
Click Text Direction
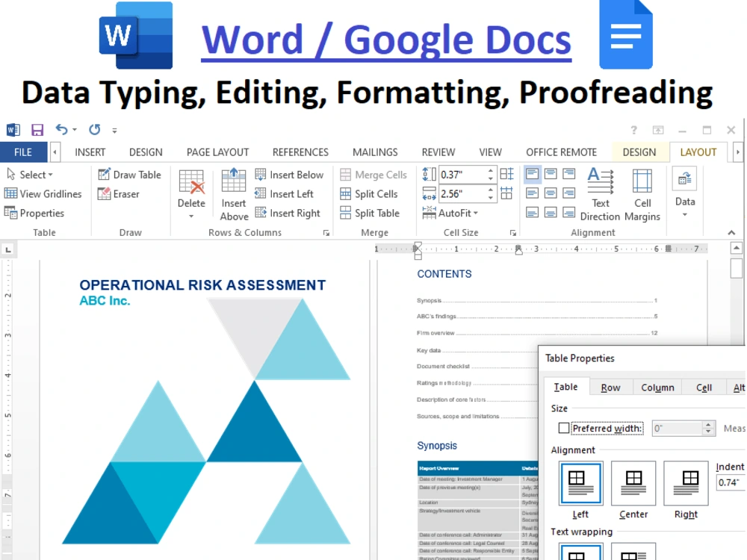coord(601,194)
